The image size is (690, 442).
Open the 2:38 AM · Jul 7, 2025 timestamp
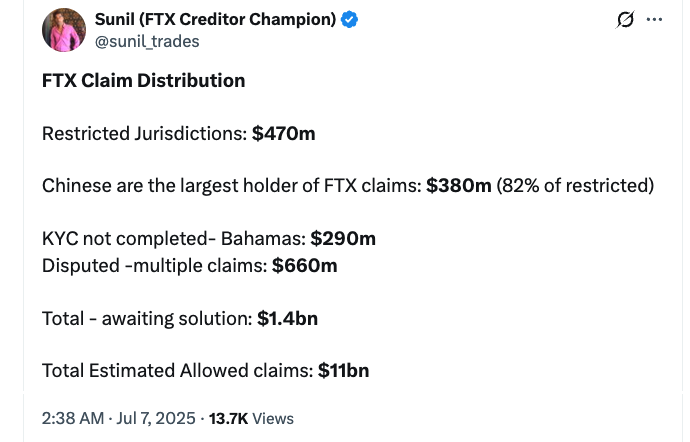coord(118,418)
